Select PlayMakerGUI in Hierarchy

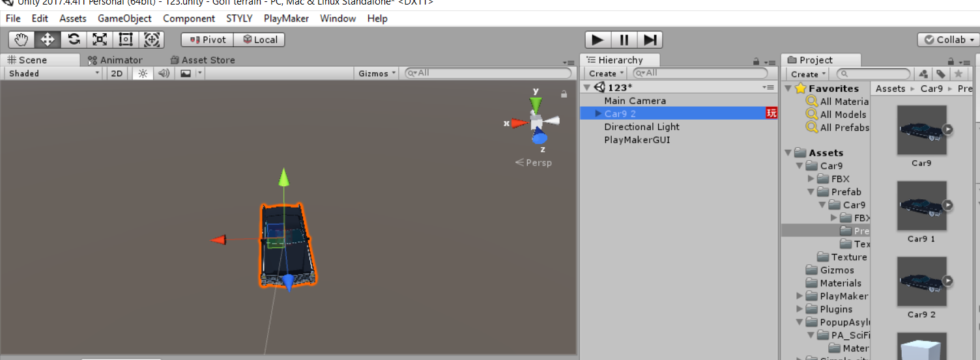click(x=637, y=140)
